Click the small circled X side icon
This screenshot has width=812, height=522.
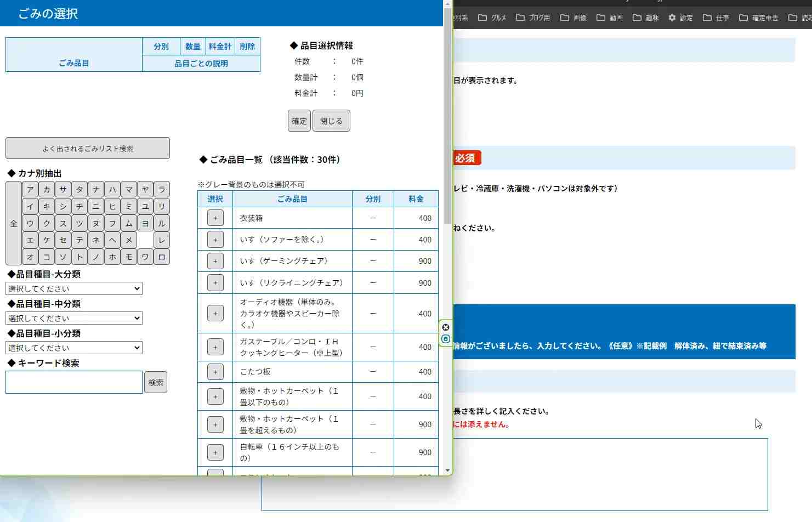446,327
